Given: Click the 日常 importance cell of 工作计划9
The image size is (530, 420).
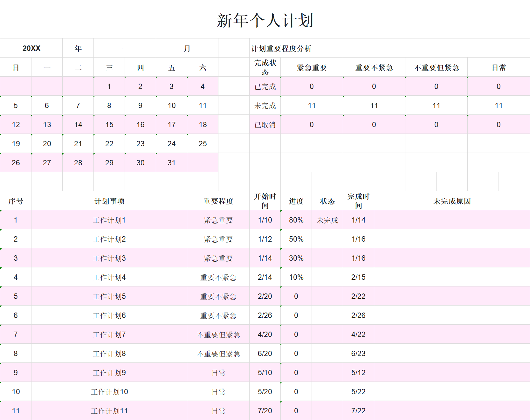Looking at the screenshot, I should click(x=218, y=372).
